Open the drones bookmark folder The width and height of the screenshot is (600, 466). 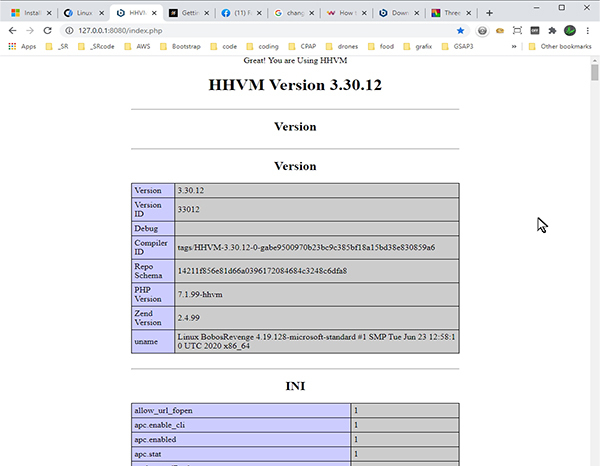coord(342,46)
